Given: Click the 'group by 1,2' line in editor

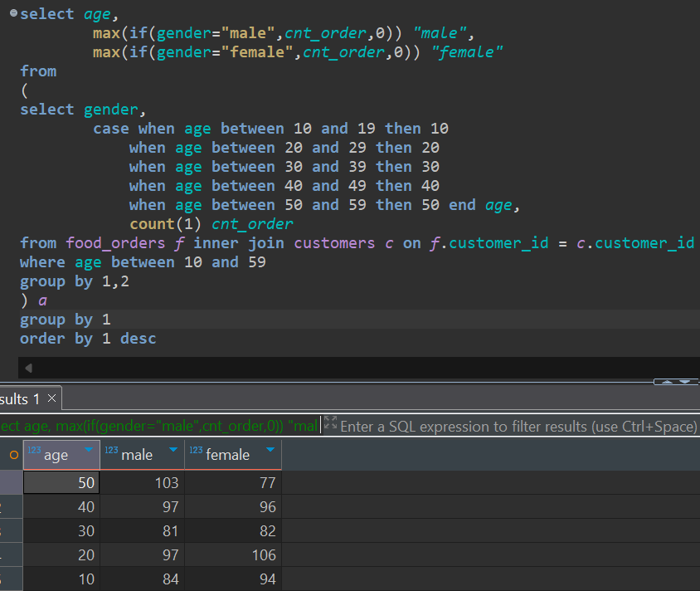Looking at the screenshot, I should point(75,281).
